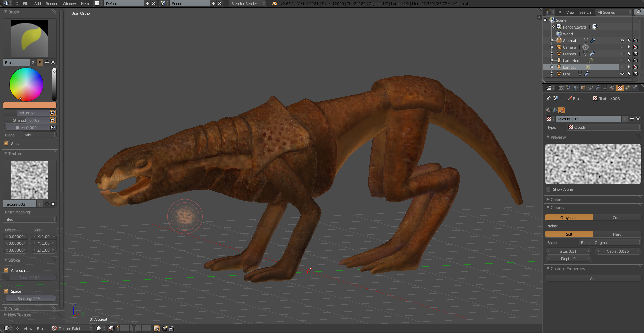
Task: Open the Render menu
Action: point(51,4)
